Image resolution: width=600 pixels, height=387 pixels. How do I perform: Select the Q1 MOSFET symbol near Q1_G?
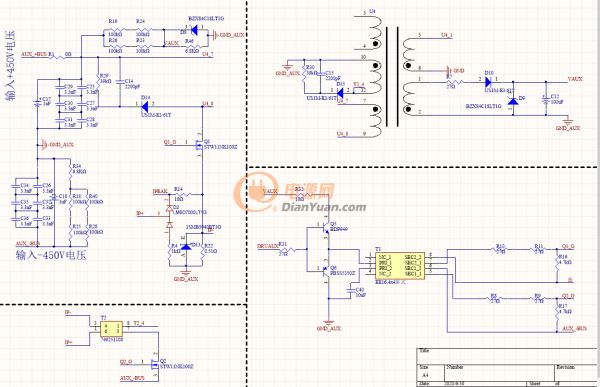pyautogui.click(x=199, y=145)
